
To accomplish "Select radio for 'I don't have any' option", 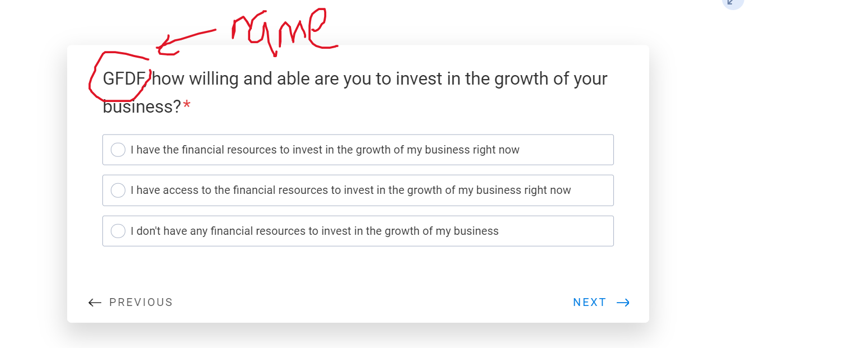I will point(118,231).
